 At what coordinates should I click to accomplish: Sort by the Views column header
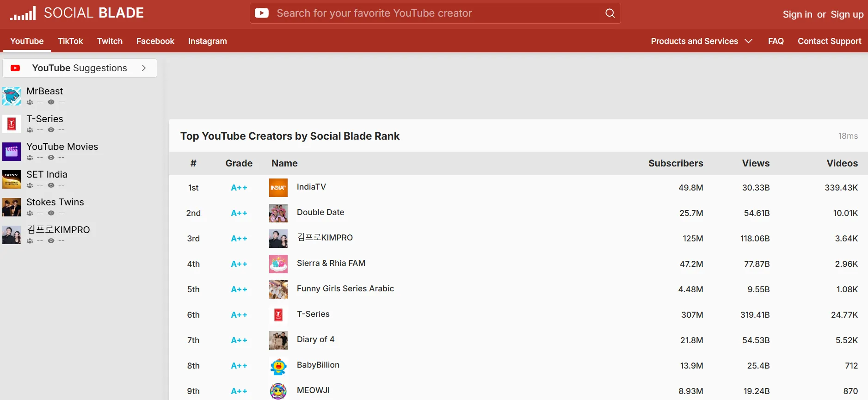[x=756, y=163]
